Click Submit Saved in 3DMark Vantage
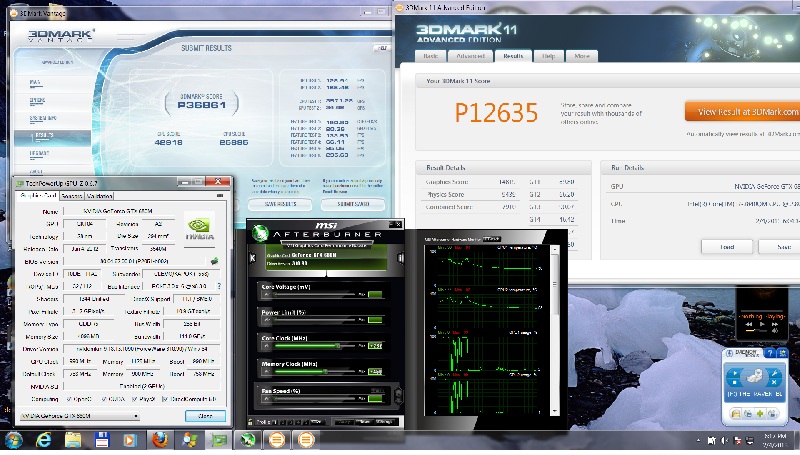This screenshot has height=455, width=800. [353, 204]
